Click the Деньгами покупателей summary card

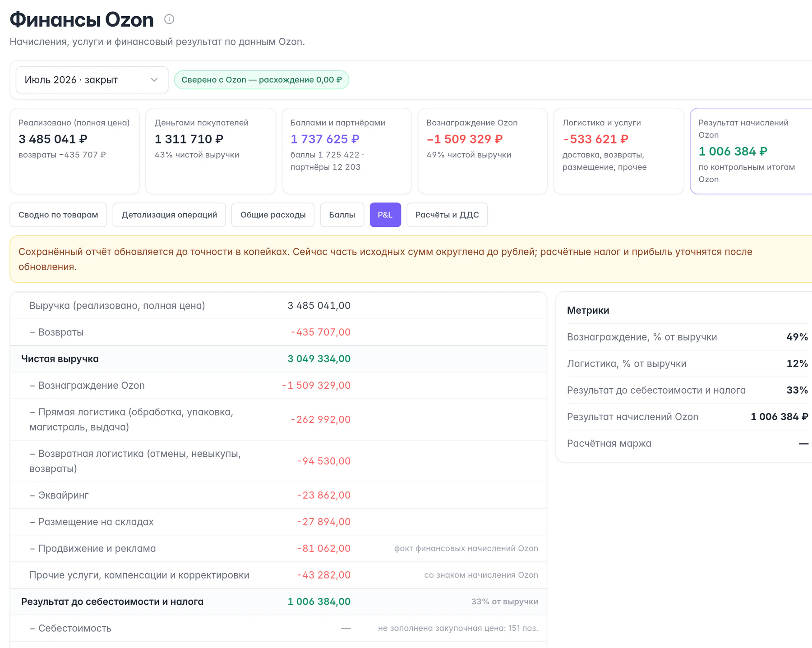[211, 151]
